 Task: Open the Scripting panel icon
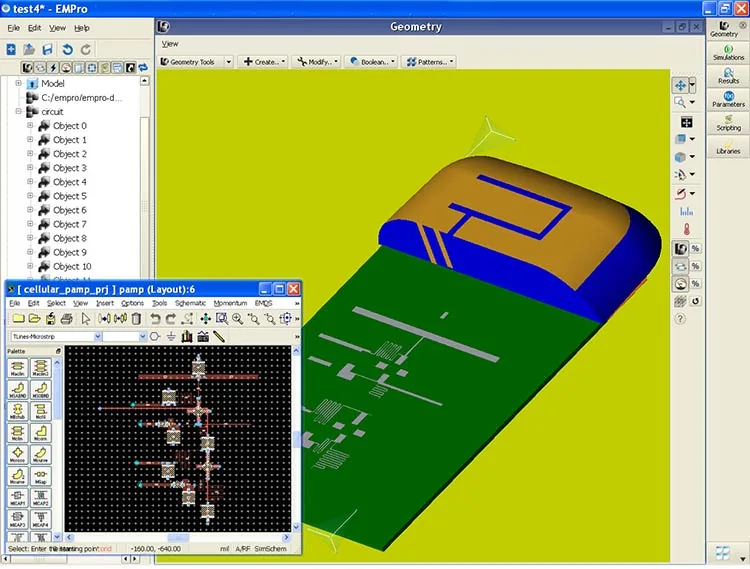click(728, 122)
